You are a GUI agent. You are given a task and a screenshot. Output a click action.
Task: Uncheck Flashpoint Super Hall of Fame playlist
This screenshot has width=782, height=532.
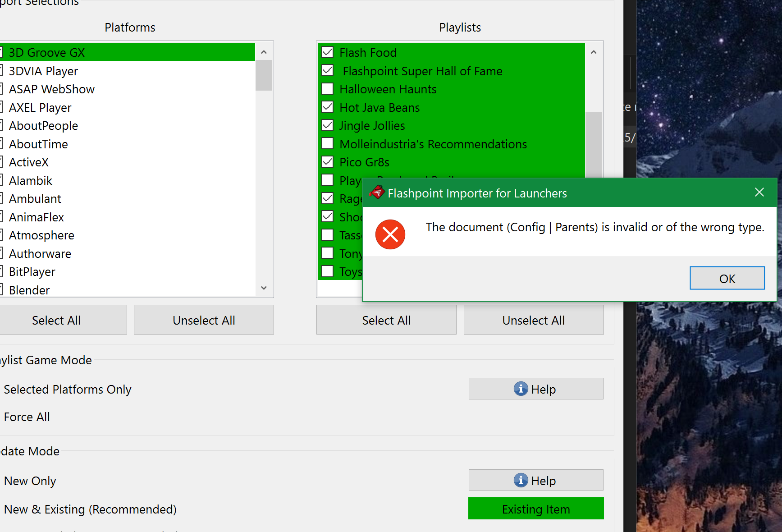328,71
